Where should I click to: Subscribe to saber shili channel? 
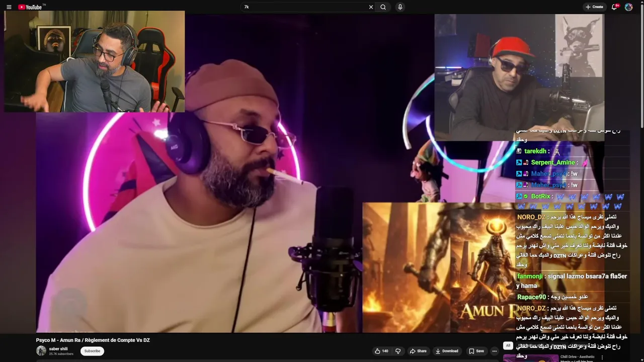[92, 351]
